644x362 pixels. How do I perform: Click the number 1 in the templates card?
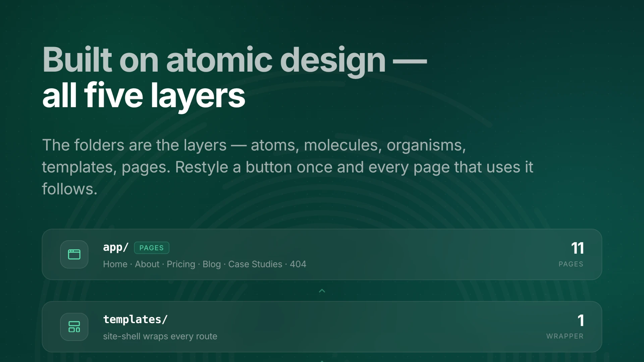581,321
